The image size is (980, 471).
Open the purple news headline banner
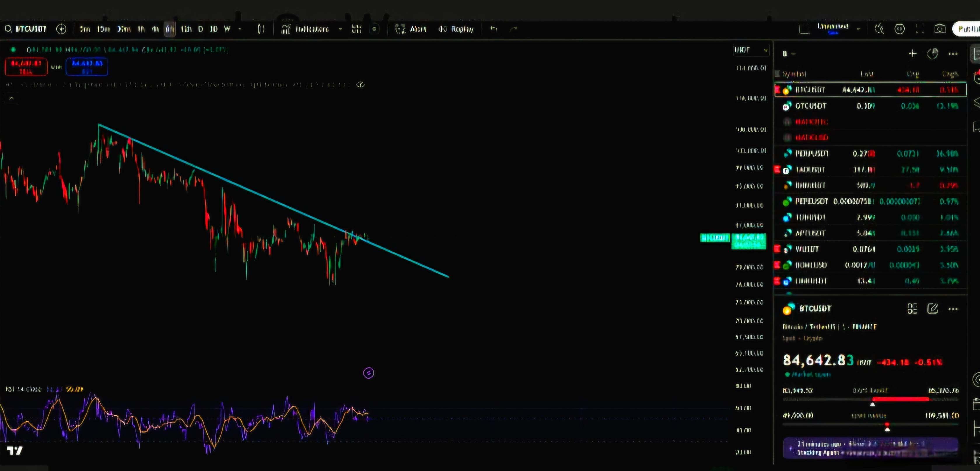[870, 448]
